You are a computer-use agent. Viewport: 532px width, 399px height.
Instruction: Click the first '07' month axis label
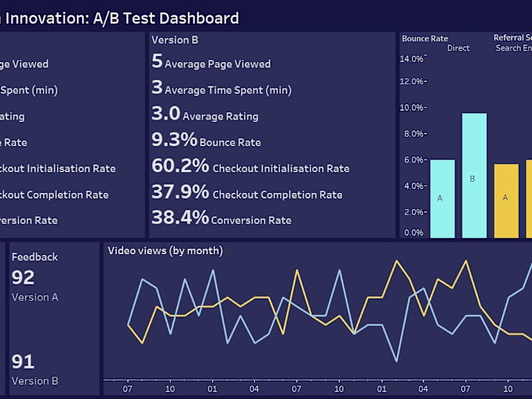(x=128, y=389)
